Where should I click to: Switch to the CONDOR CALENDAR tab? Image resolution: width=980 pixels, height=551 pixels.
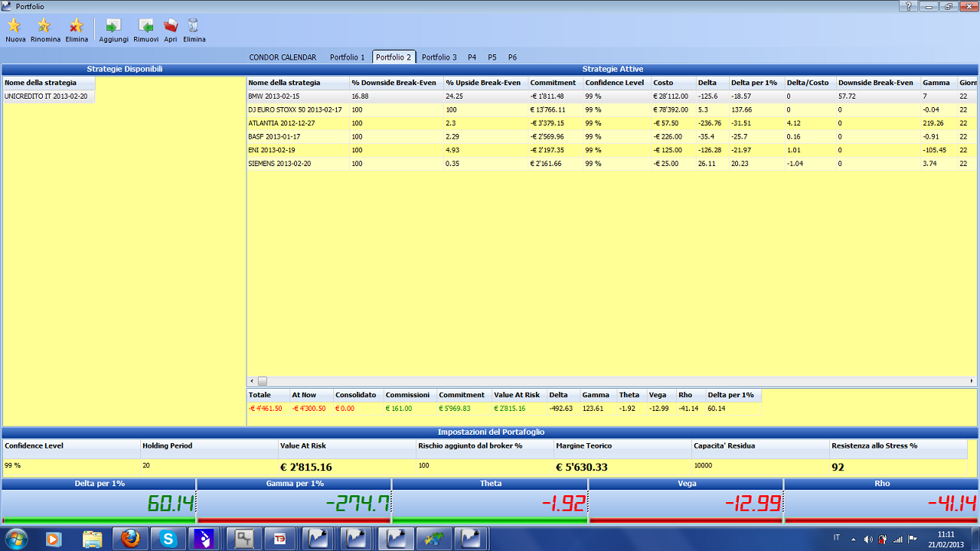pos(283,57)
